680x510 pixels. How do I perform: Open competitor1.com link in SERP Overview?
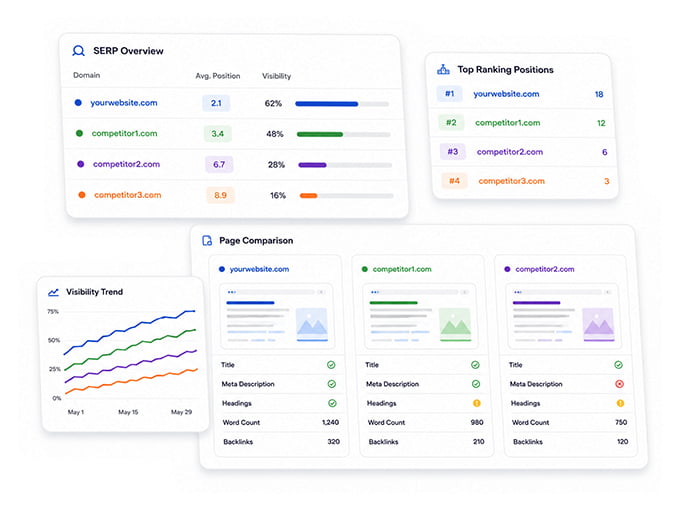(124, 133)
